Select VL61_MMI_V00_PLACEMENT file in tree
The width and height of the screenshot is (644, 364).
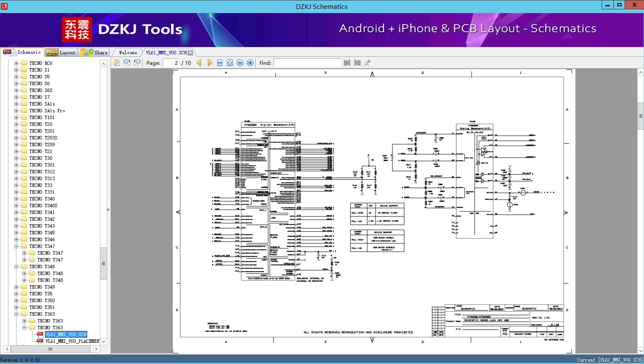[x=72, y=341]
